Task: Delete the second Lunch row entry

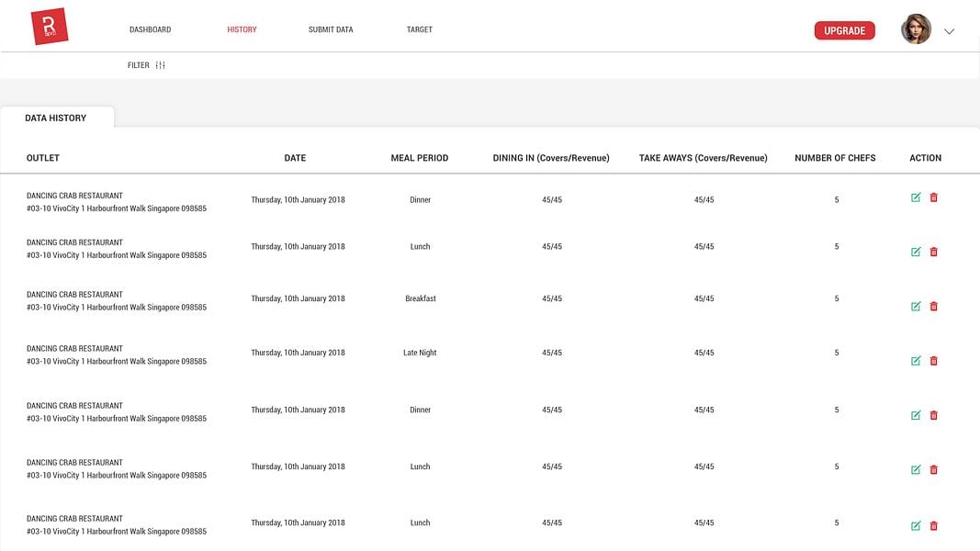Action: click(x=934, y=469)
